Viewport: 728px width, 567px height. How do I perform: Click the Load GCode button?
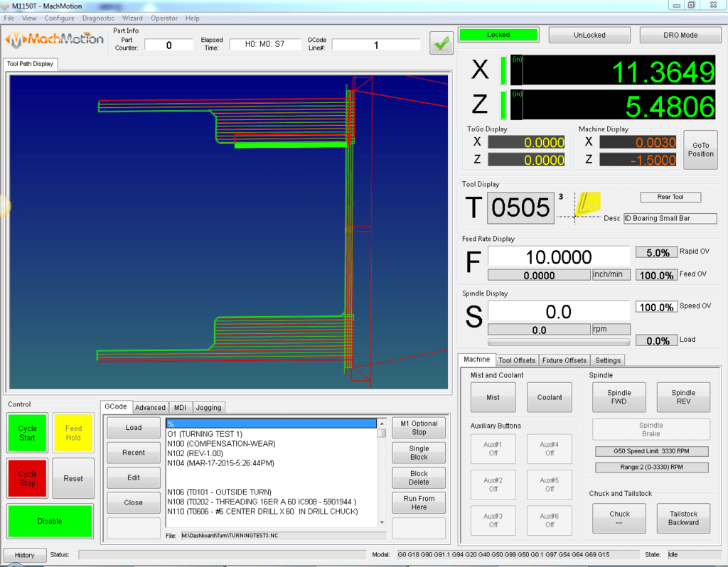(x=134, y=428)
